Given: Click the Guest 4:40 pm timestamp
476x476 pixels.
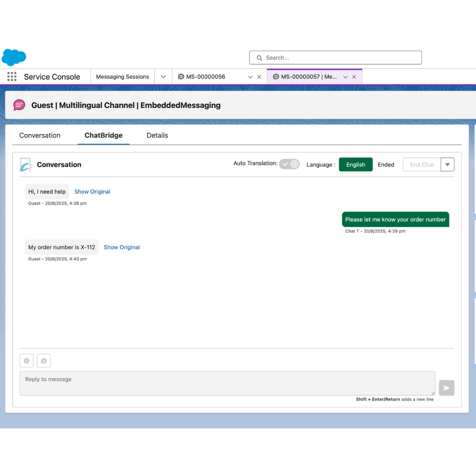Looking at the screenshot, I should point(58,259).
